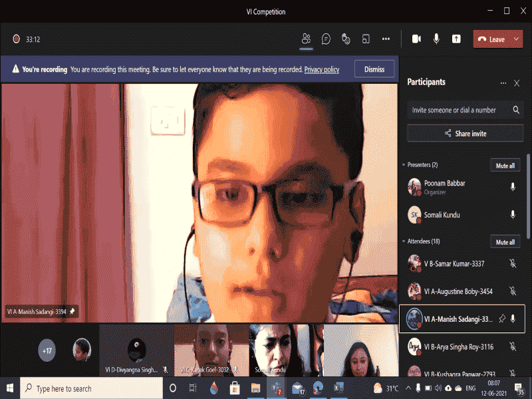532x399 pixels.
Task: Collapse the Presenters section
Action: click(x=403, y=165)
